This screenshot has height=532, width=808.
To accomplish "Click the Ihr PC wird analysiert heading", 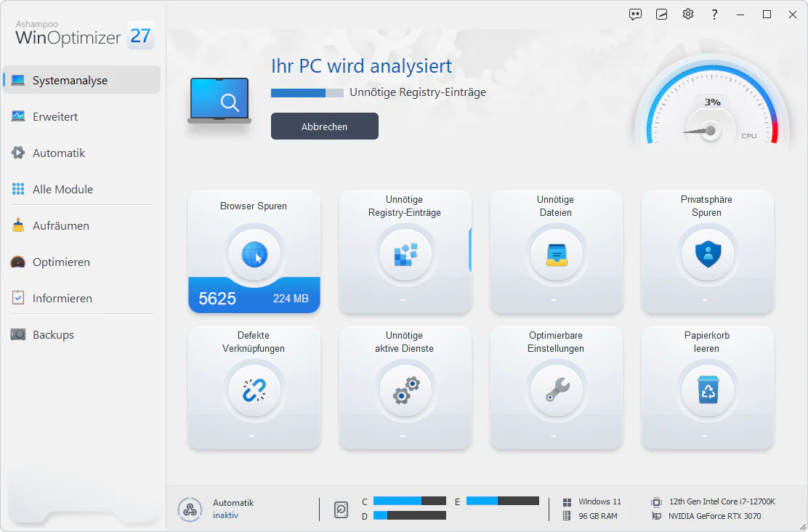I will 361,66.
